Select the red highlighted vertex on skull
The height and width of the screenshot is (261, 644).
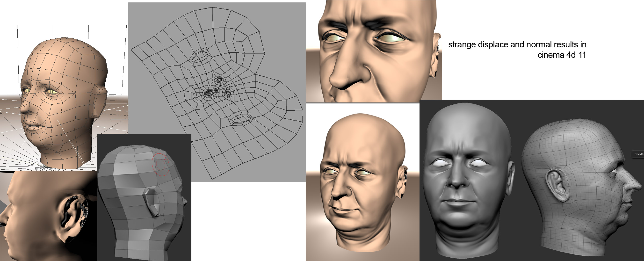pos(165,159)
